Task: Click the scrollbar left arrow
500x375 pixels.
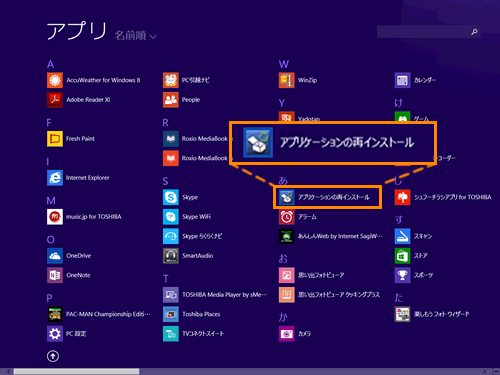Action: tap(8, 371)
